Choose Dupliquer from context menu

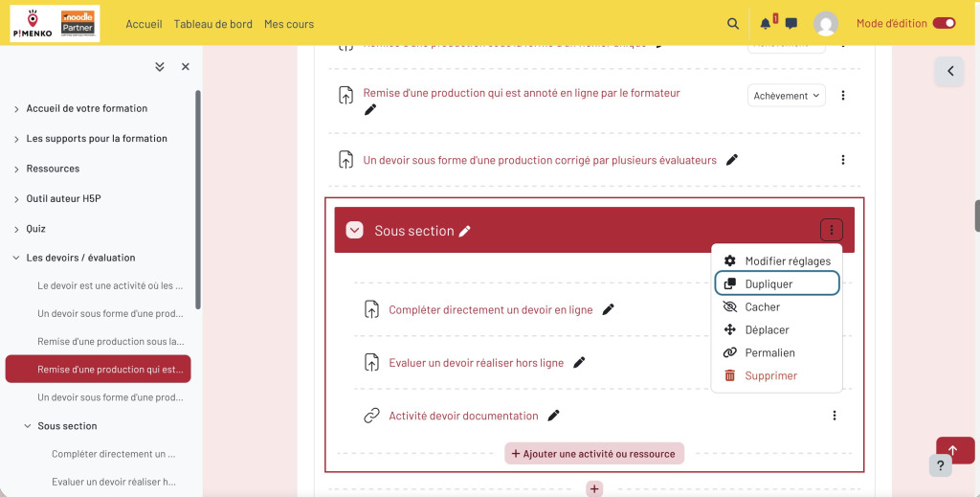tap(777, 283)
